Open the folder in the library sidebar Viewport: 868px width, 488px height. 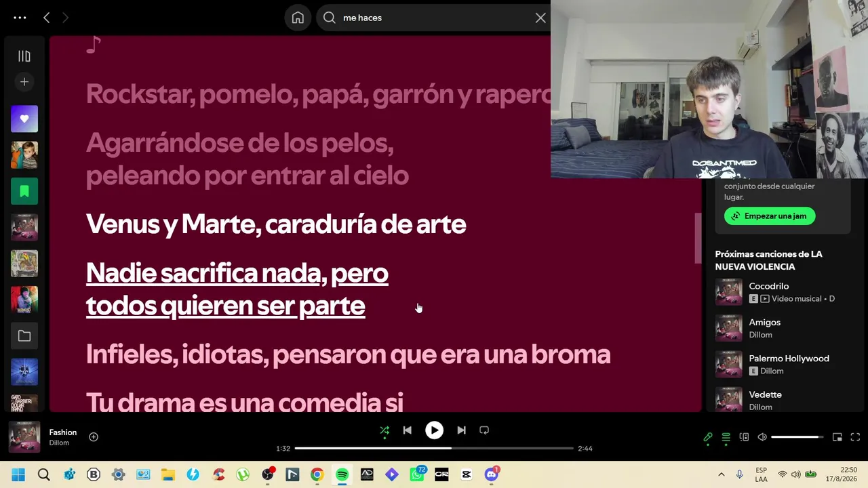click(24, 335)
